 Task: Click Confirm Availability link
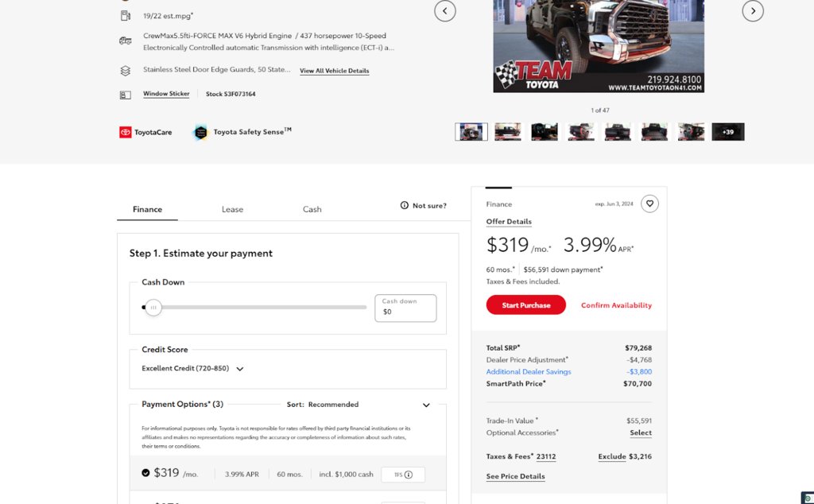point(616,305)
